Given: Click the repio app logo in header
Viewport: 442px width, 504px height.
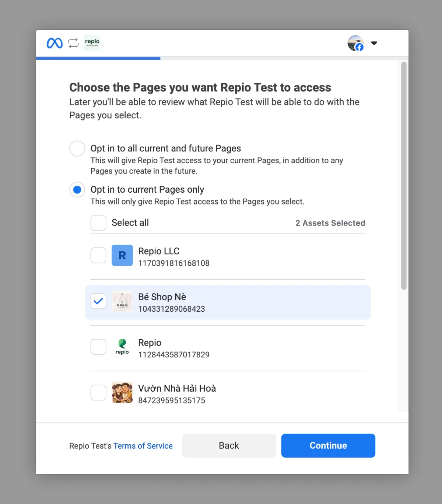Looking at the screenshot, I should (x=92, y=43).
